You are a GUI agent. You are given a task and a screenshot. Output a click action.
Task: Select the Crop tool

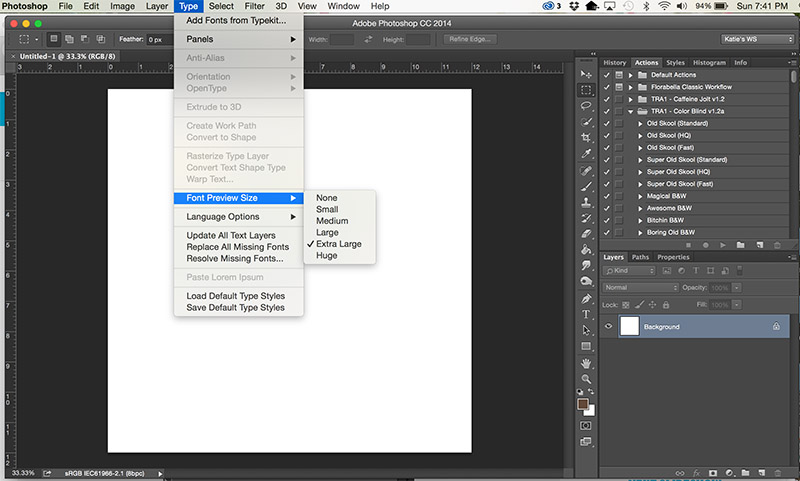(x=586, y=138)
